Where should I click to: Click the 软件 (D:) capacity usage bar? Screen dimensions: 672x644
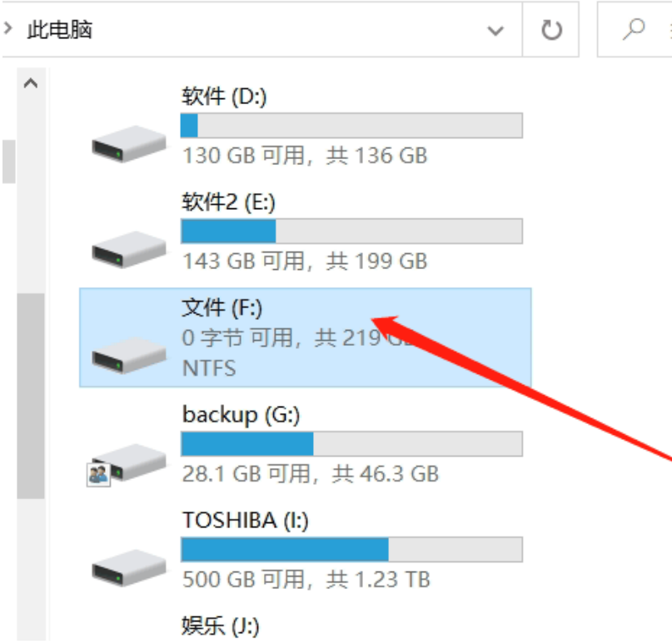click(351, 126)
